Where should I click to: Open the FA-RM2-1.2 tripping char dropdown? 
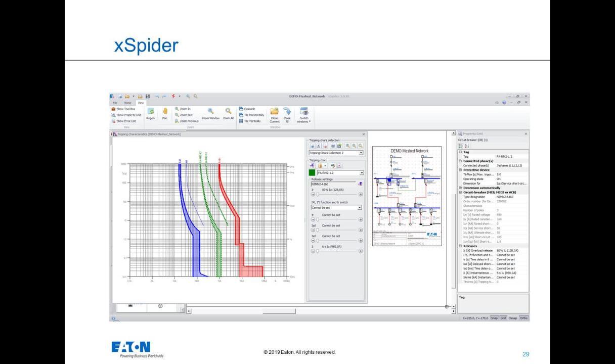pyautogui.click(x=361, y=172)
